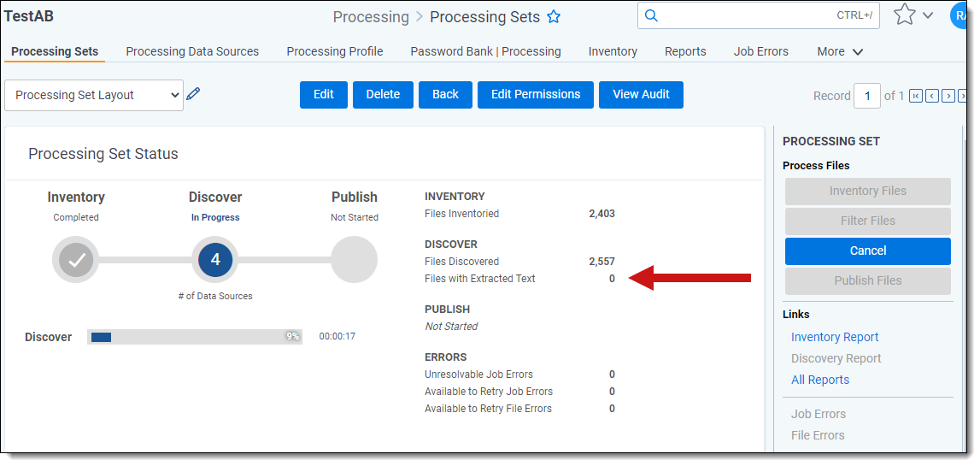980x466 pixels.
Task: Click the Discover progress bar
Action: tap(195, 337)
